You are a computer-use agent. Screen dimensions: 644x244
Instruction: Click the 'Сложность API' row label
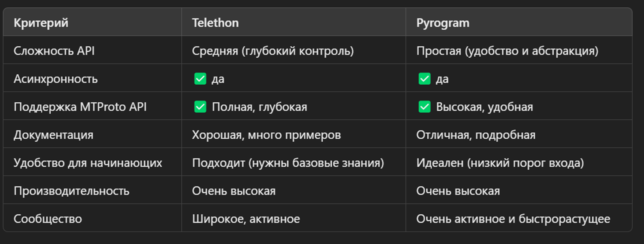54,51
